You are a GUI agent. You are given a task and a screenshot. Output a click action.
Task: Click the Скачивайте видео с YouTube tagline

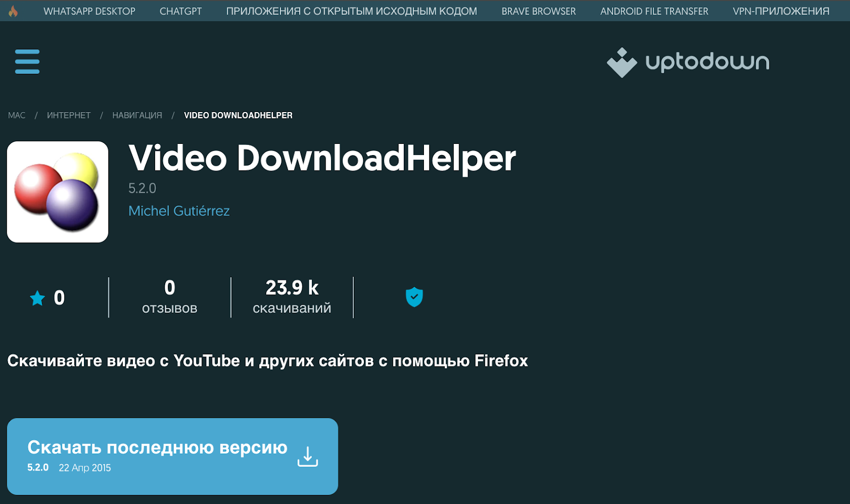(267, 361)
